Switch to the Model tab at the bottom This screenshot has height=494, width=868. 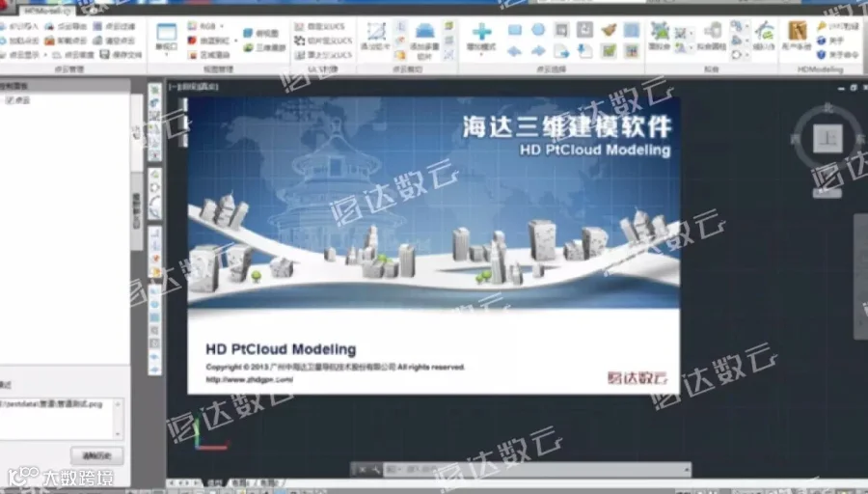click(214, 483)
